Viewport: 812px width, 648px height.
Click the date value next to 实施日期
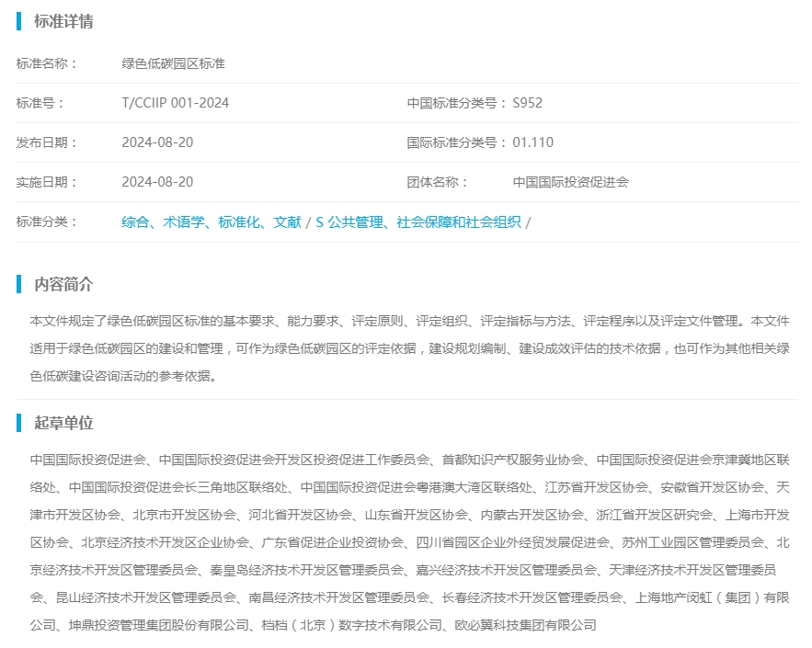coord(157,182)
